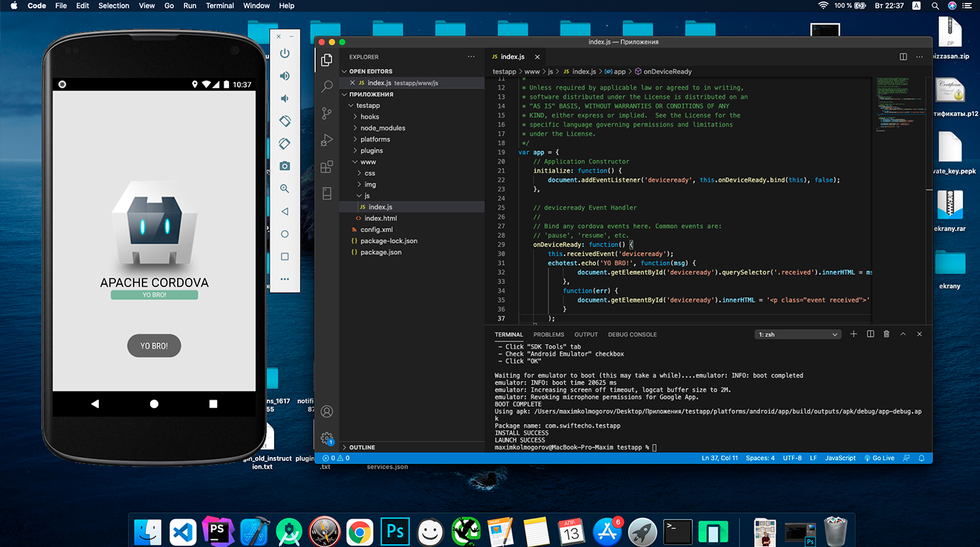Split the terminal panel
Image resolution: width=980 pixels, height=547 pixels.
870,334
